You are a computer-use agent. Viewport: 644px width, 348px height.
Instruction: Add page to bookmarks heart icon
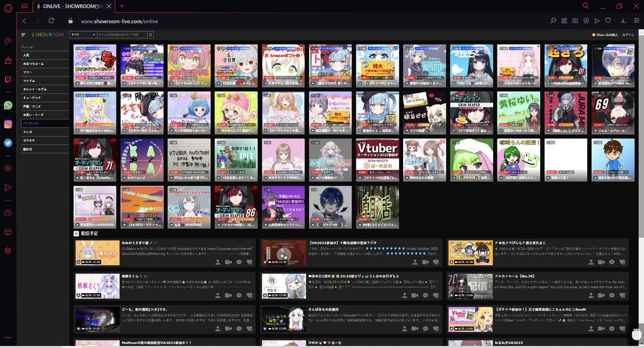[608, 21]
